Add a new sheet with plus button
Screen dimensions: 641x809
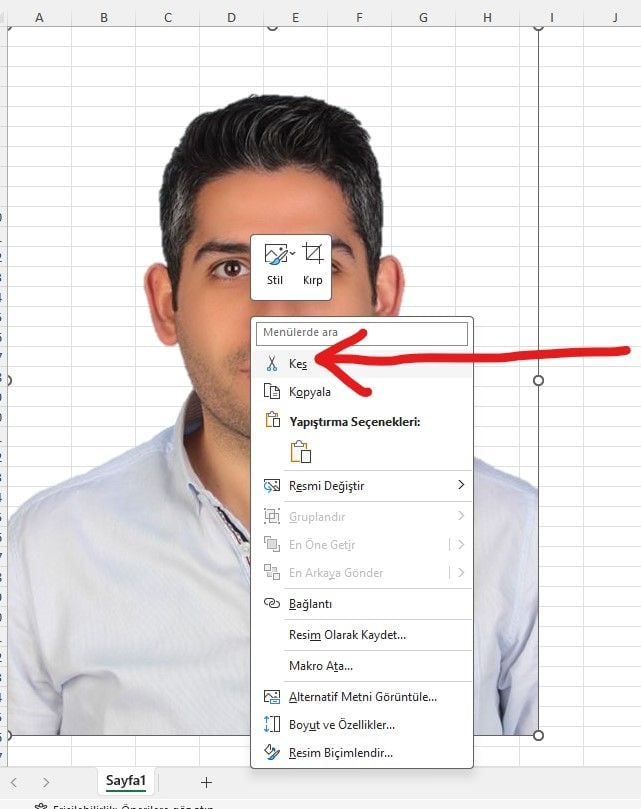click(206, 782)
